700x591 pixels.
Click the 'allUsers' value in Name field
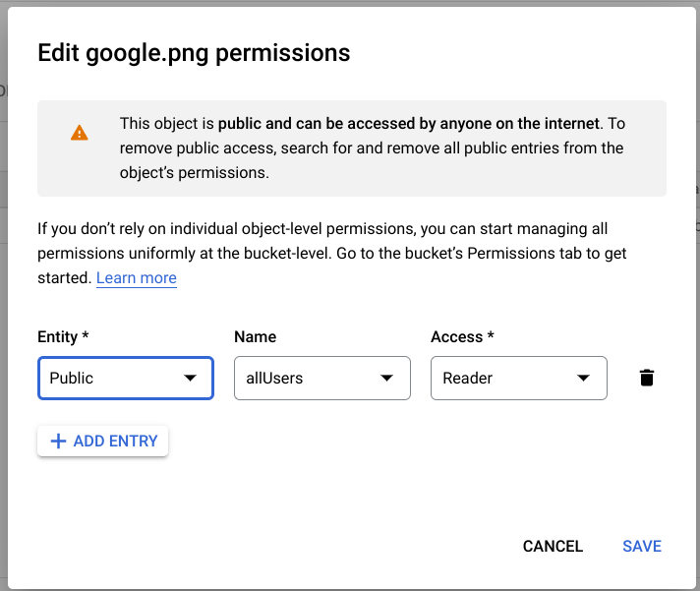274,378
